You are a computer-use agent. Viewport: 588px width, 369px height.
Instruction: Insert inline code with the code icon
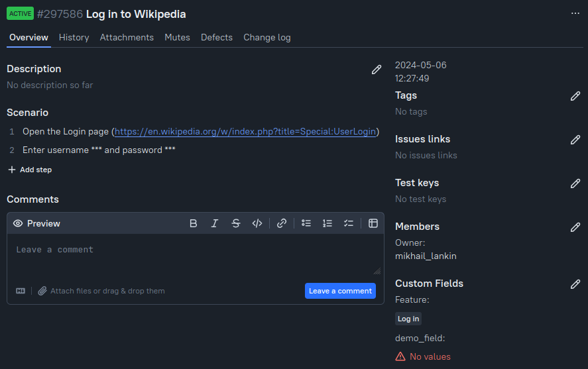pos(257,224)
